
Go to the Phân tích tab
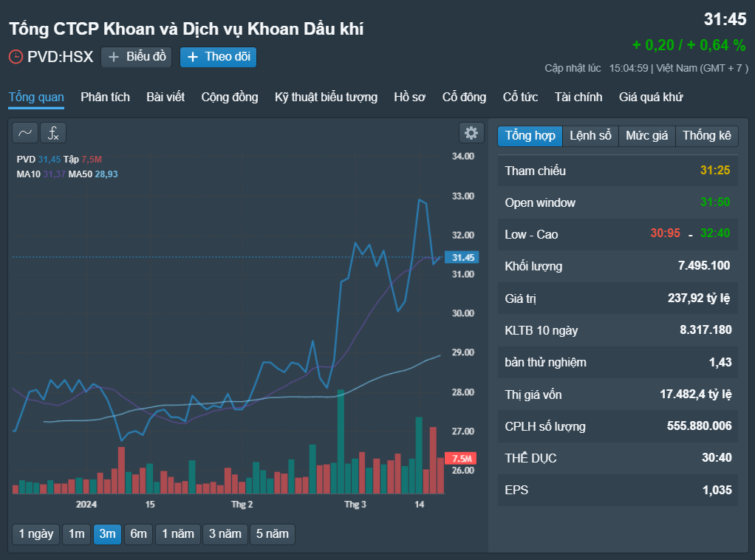(105, 98)
